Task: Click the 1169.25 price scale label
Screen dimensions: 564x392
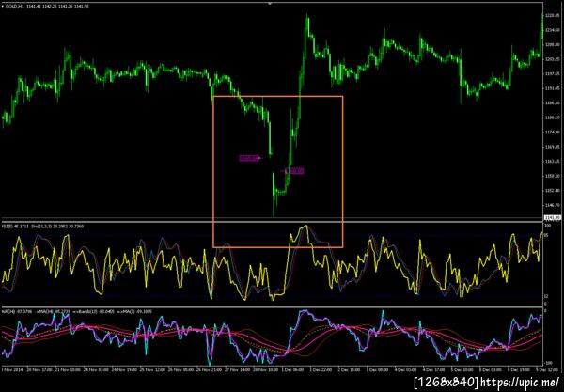Action: pyautogui.click(x=552, y=147)
